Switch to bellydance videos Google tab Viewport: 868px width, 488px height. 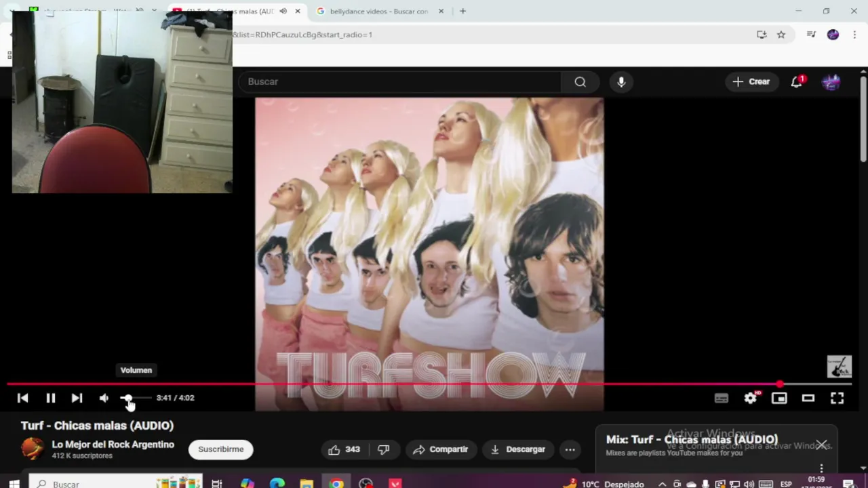pyautogui.click(x=378, y=11)
